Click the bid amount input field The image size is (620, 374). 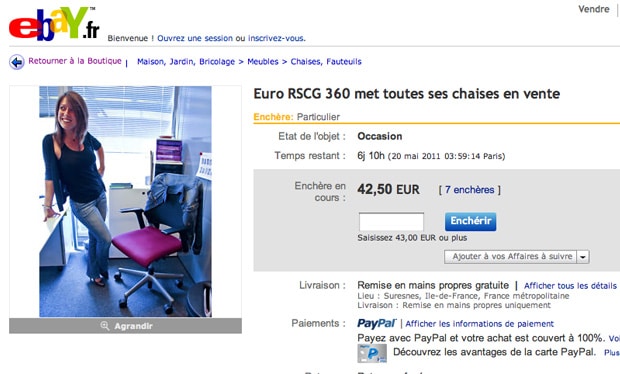pos(391,222)
